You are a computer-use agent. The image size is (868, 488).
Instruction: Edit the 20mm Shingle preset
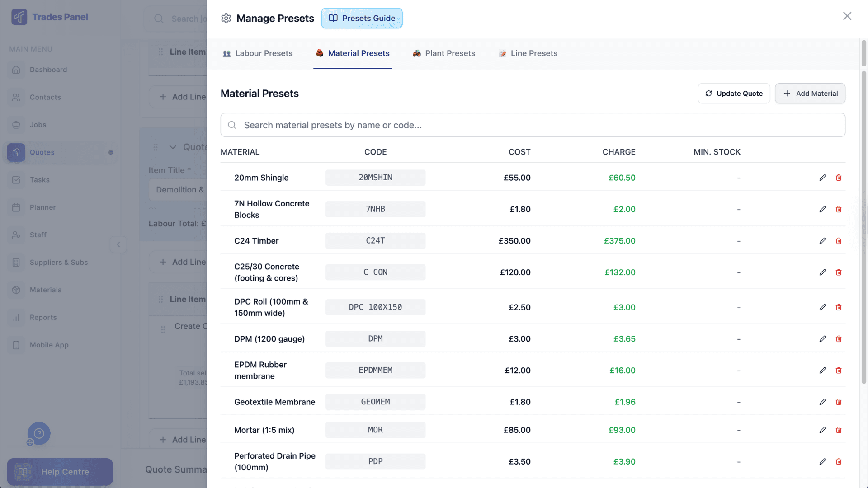(821, 178)
